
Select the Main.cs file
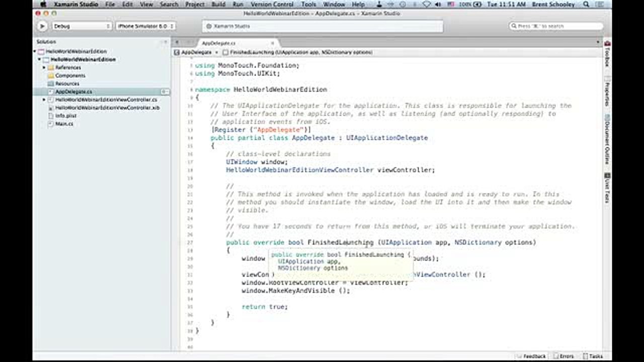pos(64,124)
